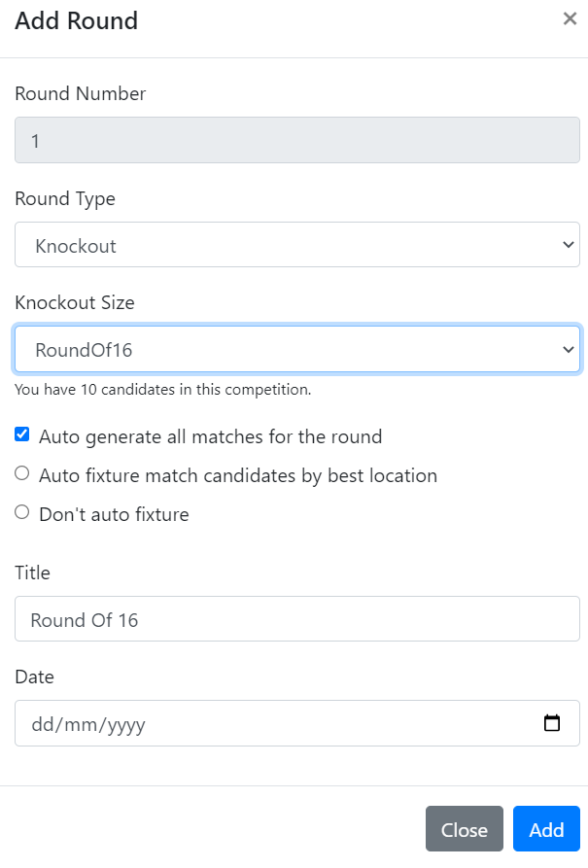The height and width of the screenshot is (868, 588).
Task: Select Auto fixture by best location radio
Action: (22, 473)
